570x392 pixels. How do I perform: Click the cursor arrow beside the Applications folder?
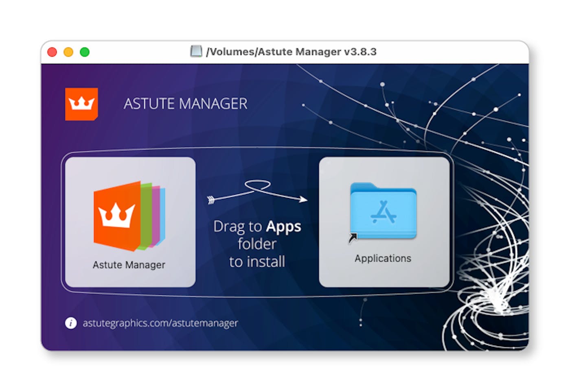[x=353, y=238]
